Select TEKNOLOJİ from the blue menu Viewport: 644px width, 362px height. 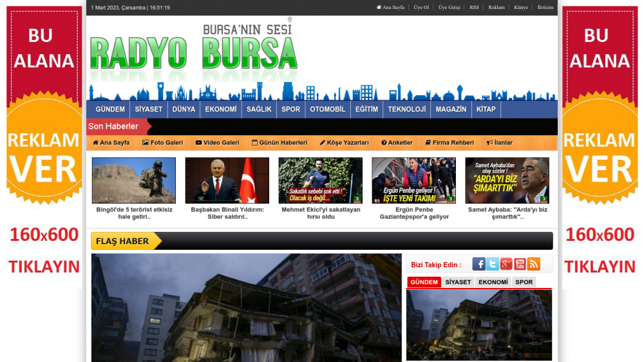click(406, 110)
